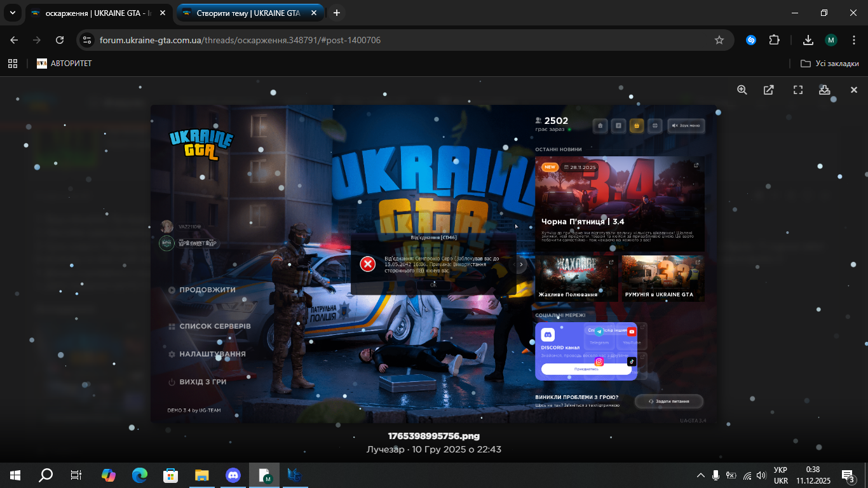Bookmark this page with the star

(x=719, y=40)
